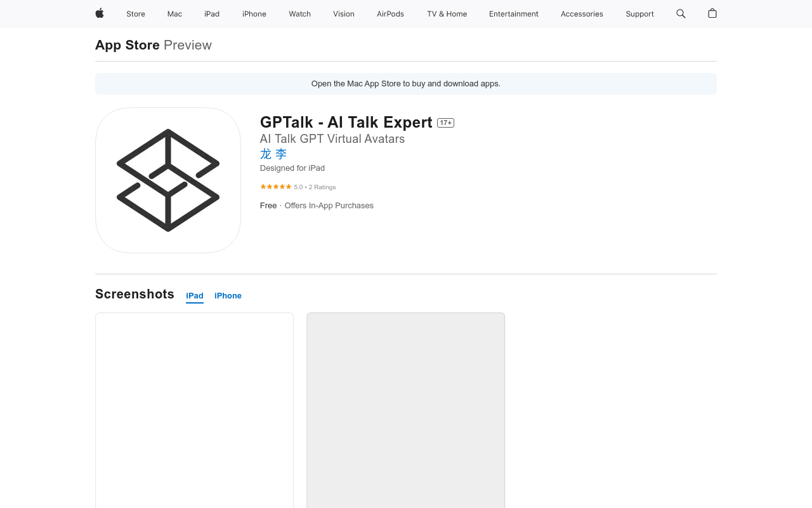Open the iPad nav menu

212,14
